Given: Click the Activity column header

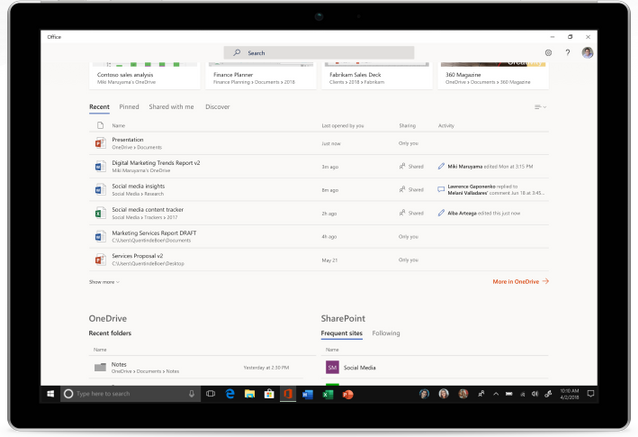Looking at the screenshot, I should coord(446,126).
